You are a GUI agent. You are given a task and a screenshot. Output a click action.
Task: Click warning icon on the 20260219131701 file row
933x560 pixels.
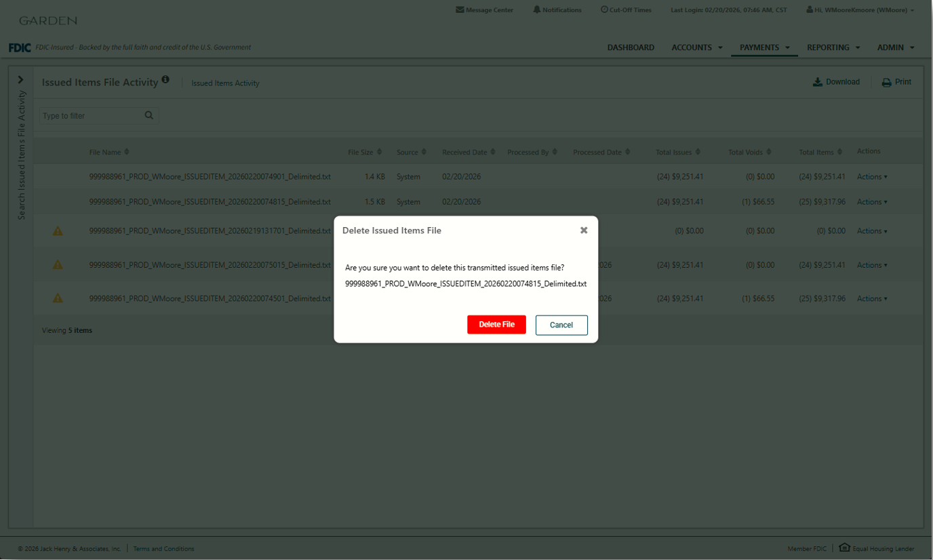[x=58, y=231]
